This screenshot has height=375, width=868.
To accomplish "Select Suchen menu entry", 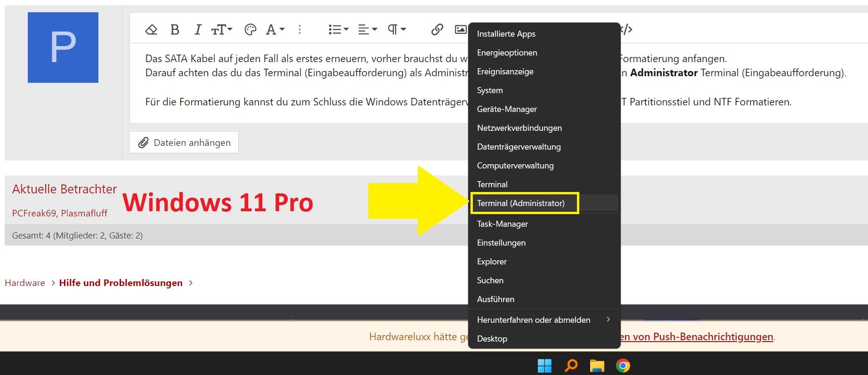I will coord(544,280).
